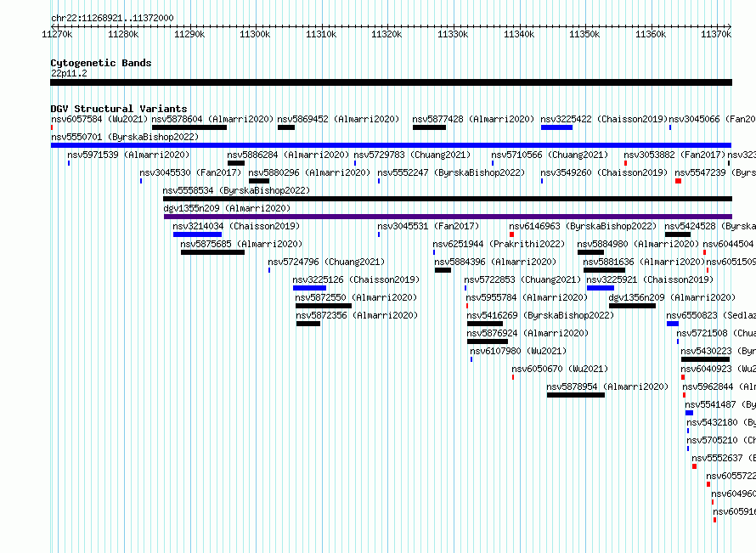The width and height of the screenshot is (756, 553).
Task: Open nsv5722853 (Chuang2021) label
Action: pyautogui.click(x=522, y=279)
